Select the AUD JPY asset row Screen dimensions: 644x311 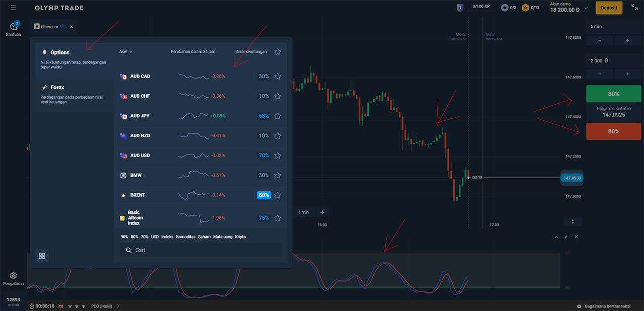201,116
